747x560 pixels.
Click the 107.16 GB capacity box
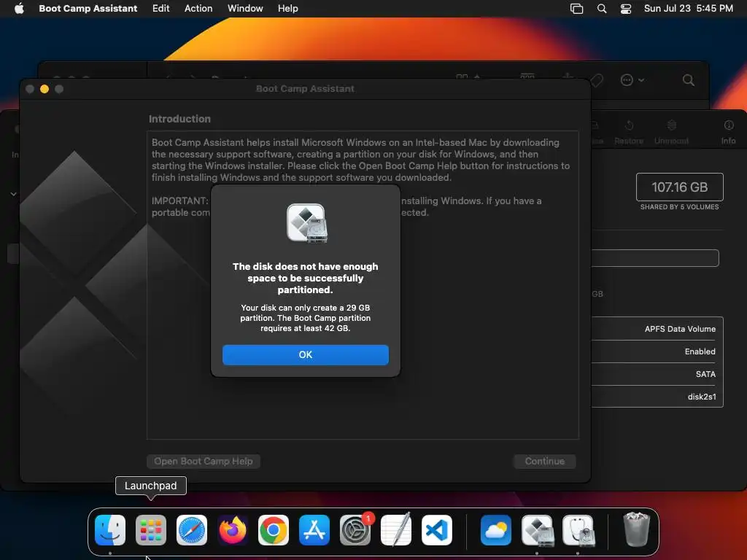pyautogui.click(x=679, y=187)
